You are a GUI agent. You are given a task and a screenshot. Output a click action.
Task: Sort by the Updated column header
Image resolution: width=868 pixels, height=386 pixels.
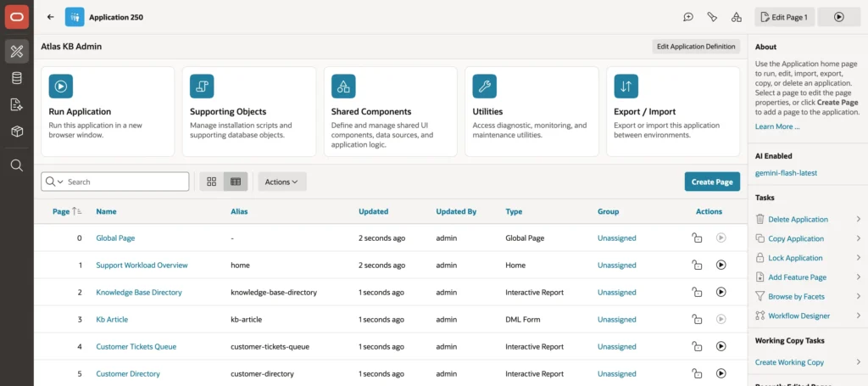point(374,211)
